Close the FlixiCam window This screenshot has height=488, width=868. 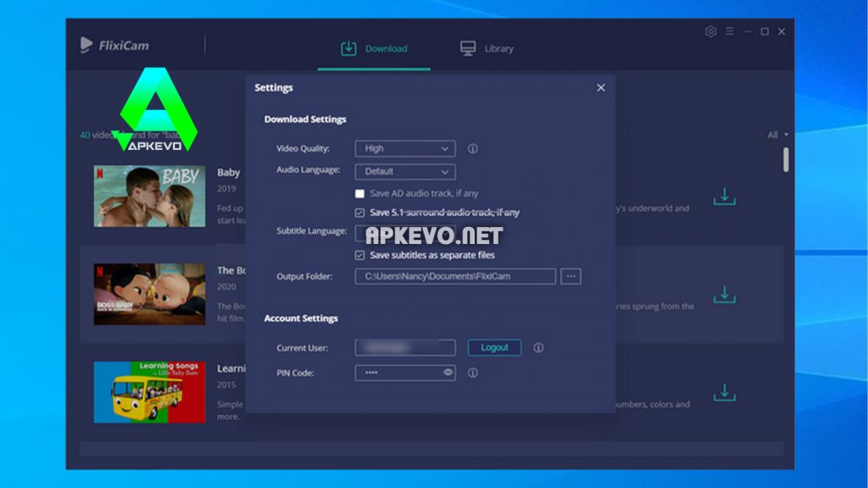point(782,31)
